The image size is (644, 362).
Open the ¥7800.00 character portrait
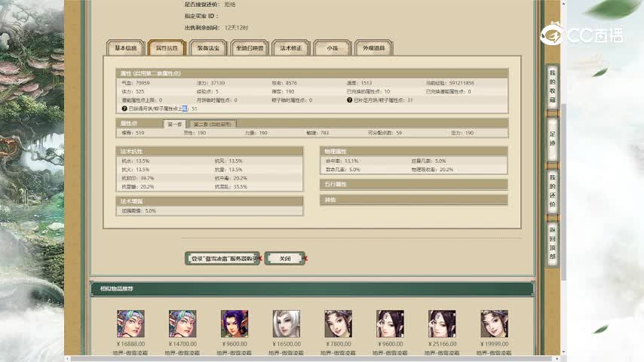[x=338, y=324]
